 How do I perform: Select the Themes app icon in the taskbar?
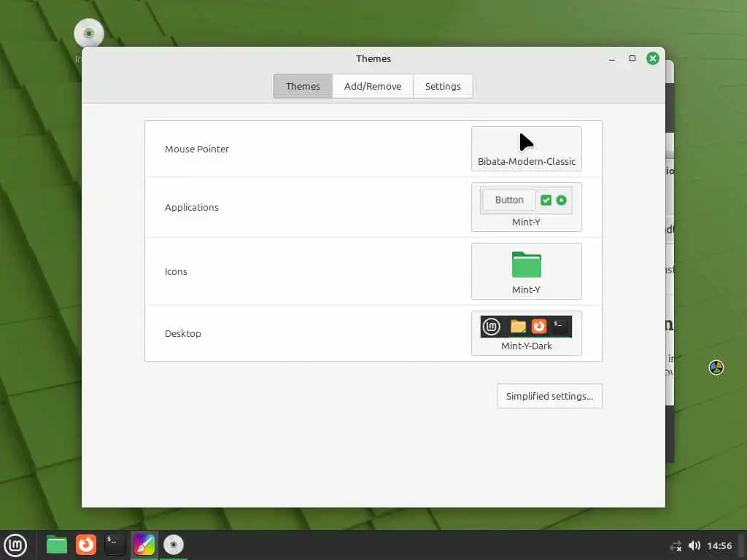[x=144, y=545]
